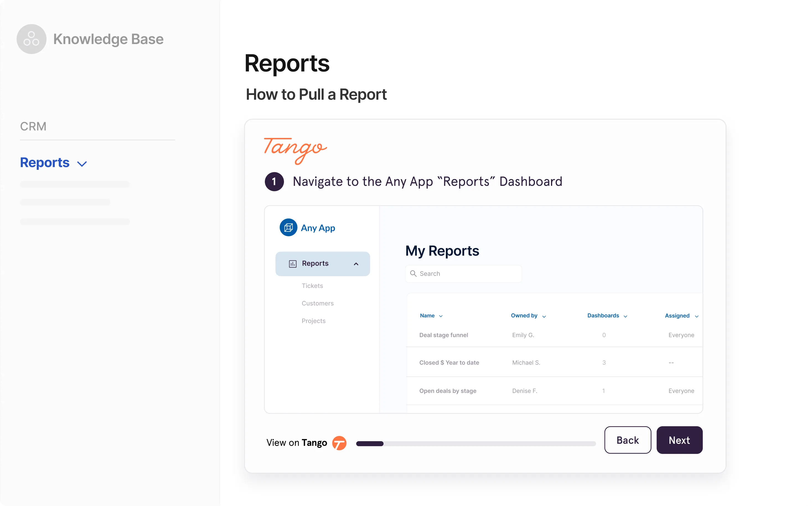812x506 pixels.
Task: Click the How to Pull a Report heading
Action: point(316,94)
